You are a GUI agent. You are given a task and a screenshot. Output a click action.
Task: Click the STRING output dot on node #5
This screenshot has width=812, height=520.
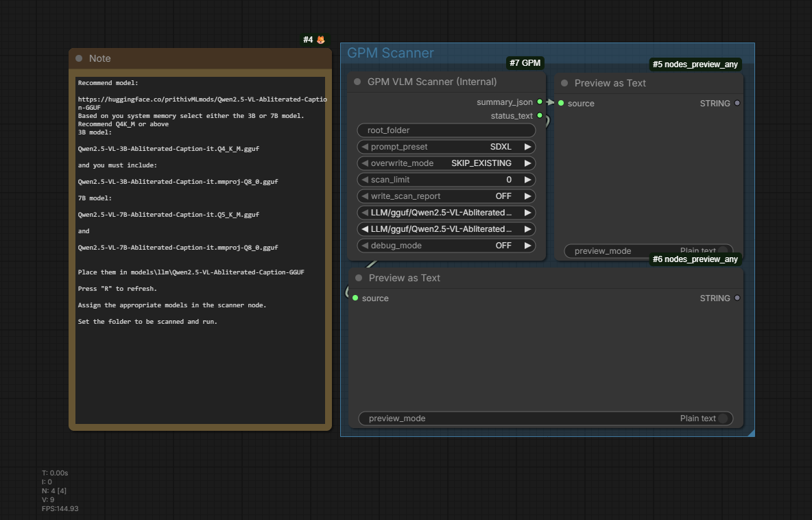(737, 103)
